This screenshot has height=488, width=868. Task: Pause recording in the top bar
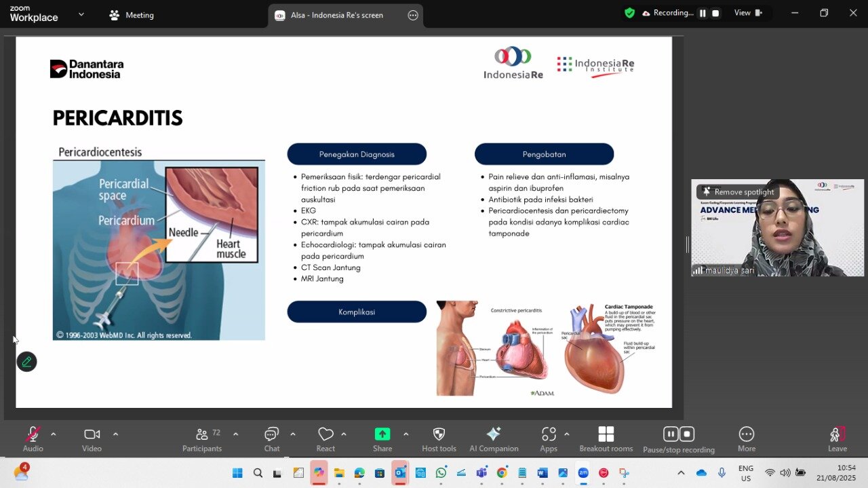click(x=703, y=13)
